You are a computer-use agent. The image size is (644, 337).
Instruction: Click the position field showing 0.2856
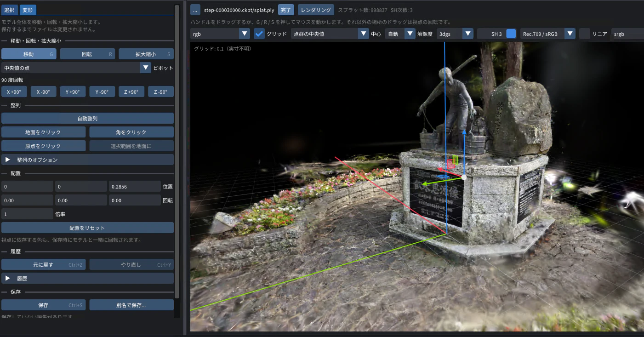point(134,186)
